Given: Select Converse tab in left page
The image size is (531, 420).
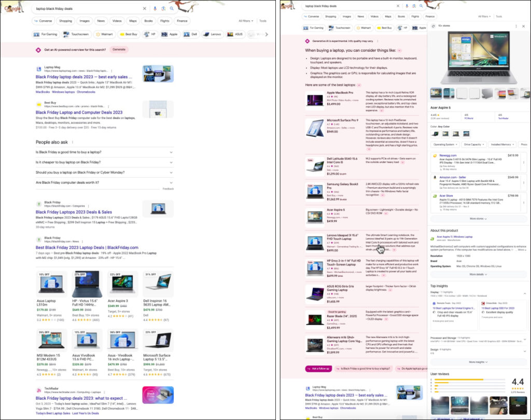Looking at the screenshot, I should point(43,21).
